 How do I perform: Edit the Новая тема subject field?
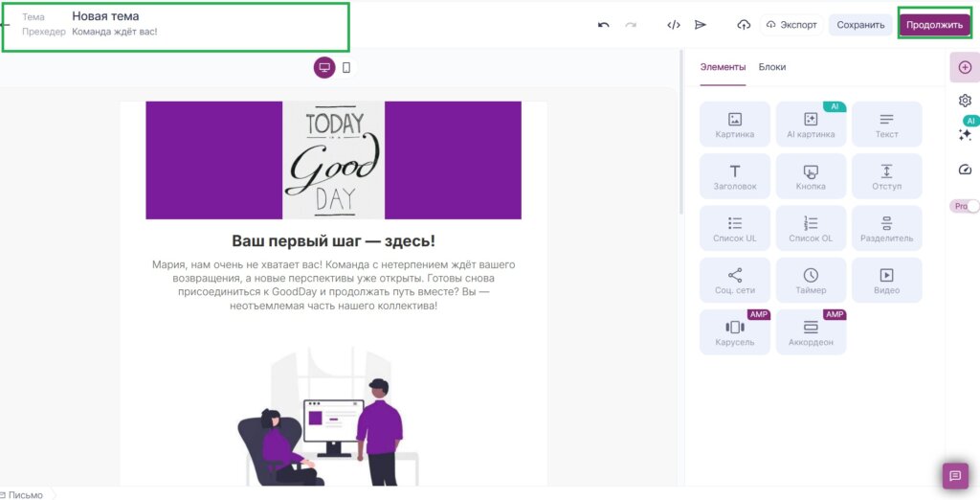pyautogui.click(x=105, y=16)
